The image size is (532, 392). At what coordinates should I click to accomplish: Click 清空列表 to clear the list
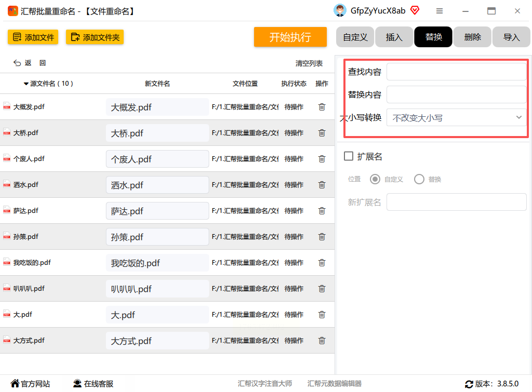coord(309,63)
